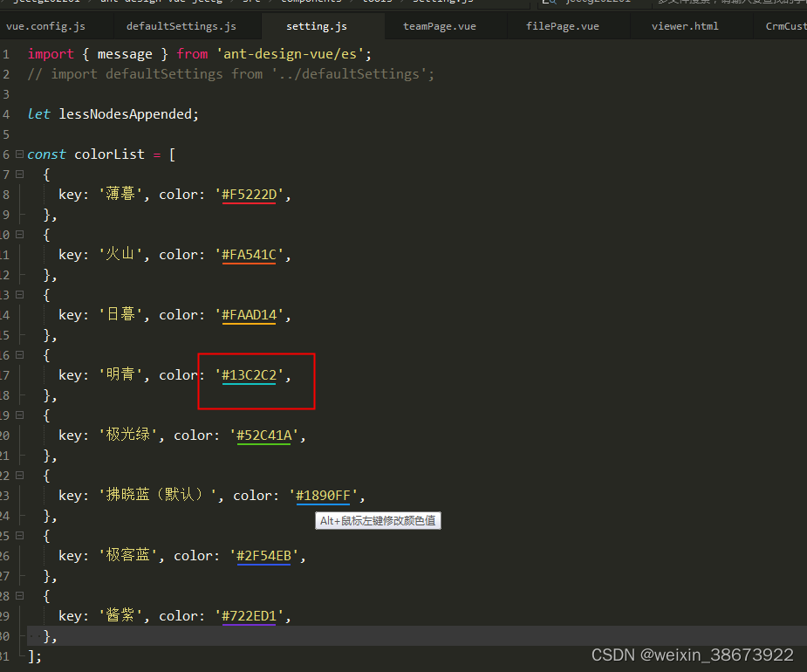The width and height of the screenshot is (807, 672).
Task: Click the '极光绿' key string
Action: click(x=128, y=435)
